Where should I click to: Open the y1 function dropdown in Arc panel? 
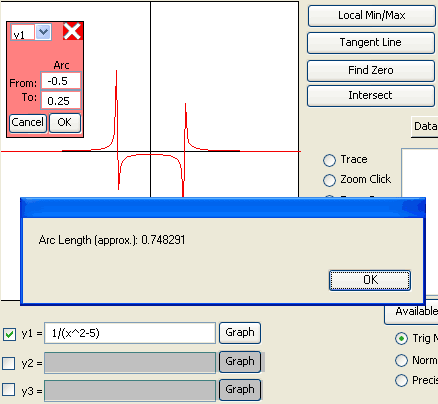tap(43, 32)
